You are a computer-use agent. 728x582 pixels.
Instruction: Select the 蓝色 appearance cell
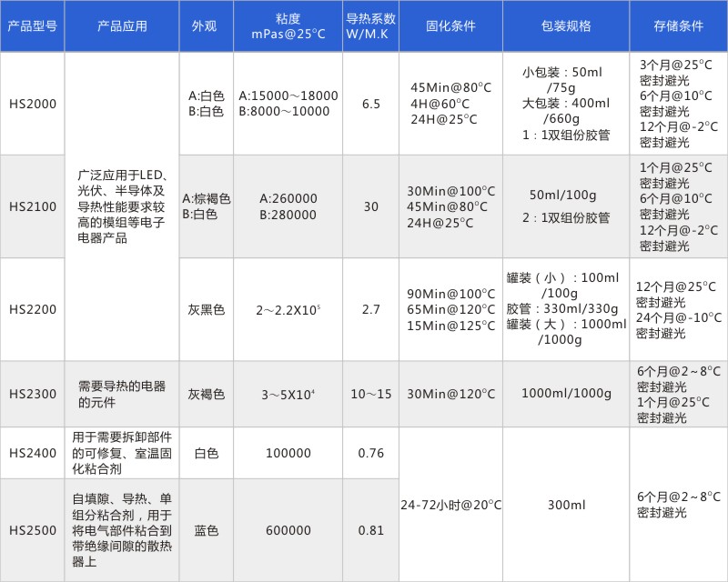206,530
